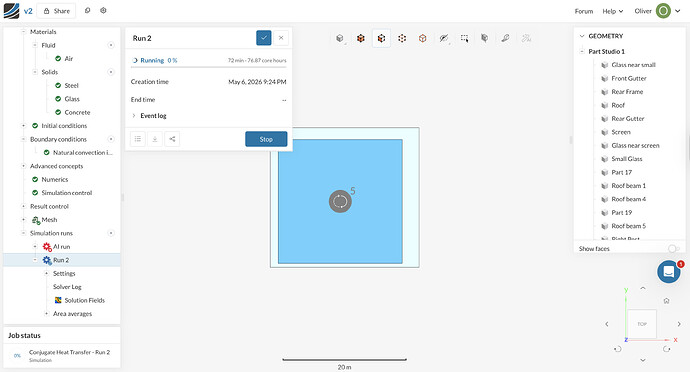This screenshot has height=372, width=690.
Task: Add a new Fluid material
Action: pos(111,45)
